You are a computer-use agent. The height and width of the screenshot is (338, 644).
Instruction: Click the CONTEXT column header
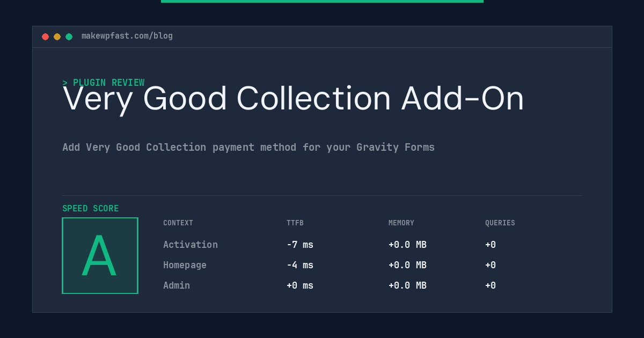(178, 223)
